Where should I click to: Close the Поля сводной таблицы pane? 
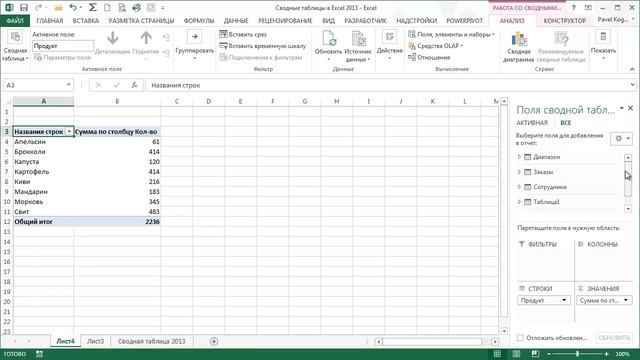(x=631, y=108)
